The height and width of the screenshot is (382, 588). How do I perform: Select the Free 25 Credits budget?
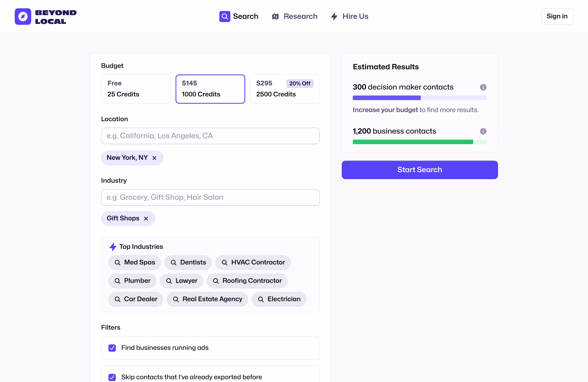[136, 89]
